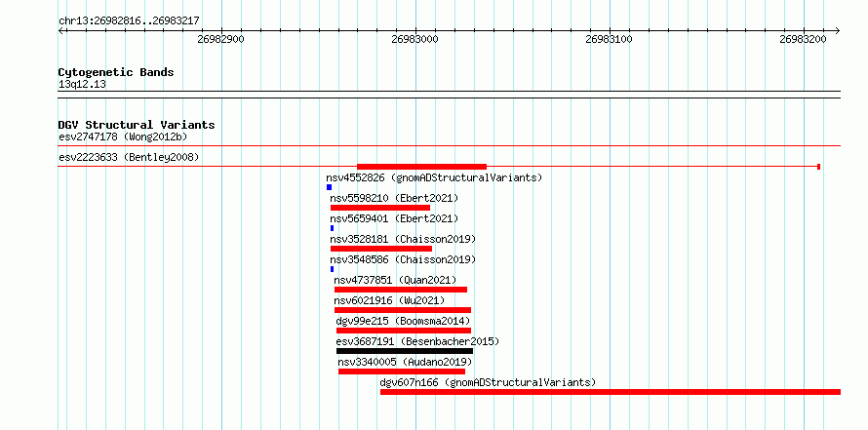Image resolution: width=868 pixels, height=430 pixels.
Task: Click the red nsv6021916 variant bar
Action: click(403, 310)
